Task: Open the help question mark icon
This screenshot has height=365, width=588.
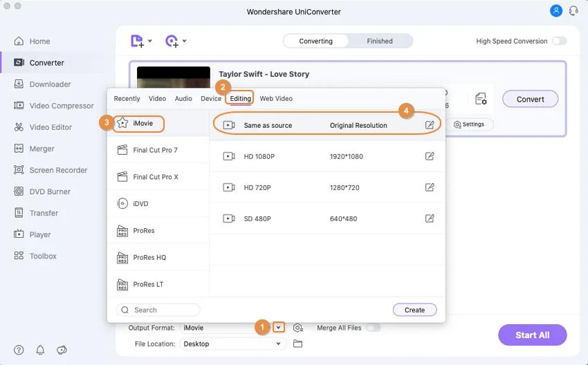Action: point(19,350)
